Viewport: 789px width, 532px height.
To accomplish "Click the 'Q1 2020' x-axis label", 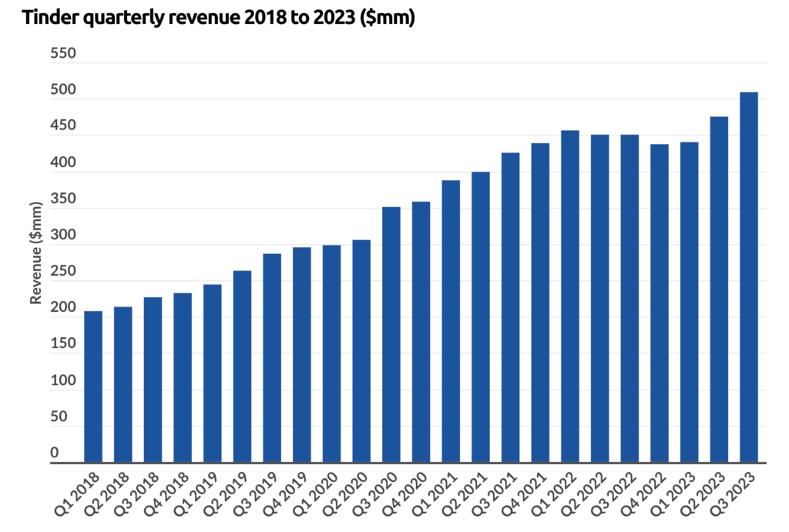I will (315, 494).
